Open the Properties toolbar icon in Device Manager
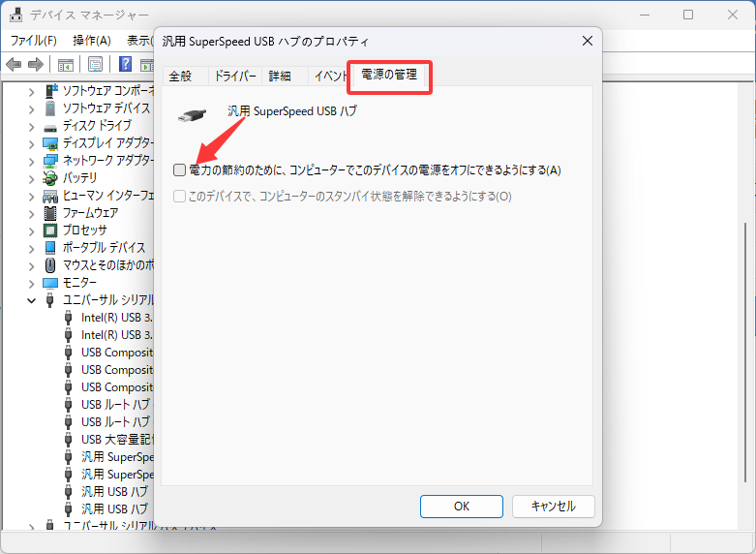Screen dimensions: 756x554 (x=95, y=64)
